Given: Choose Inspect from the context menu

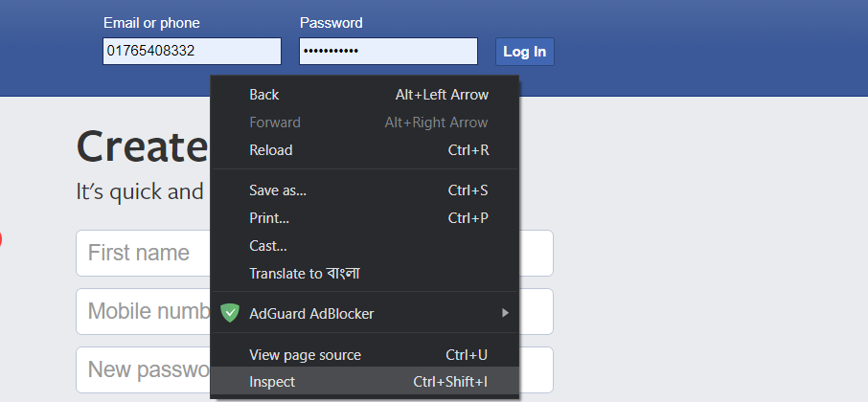Looking at the screenshot, I should click(x=272, y=382).
